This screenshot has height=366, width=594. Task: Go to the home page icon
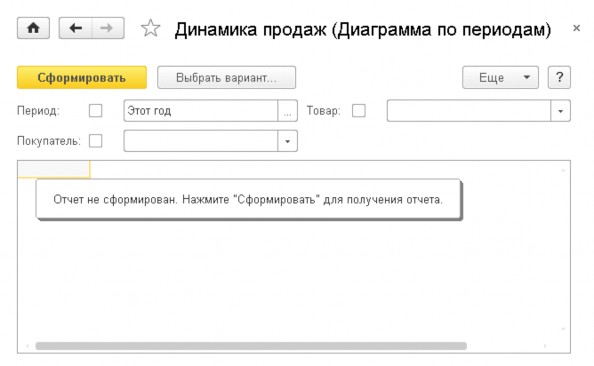click(33, 28)
